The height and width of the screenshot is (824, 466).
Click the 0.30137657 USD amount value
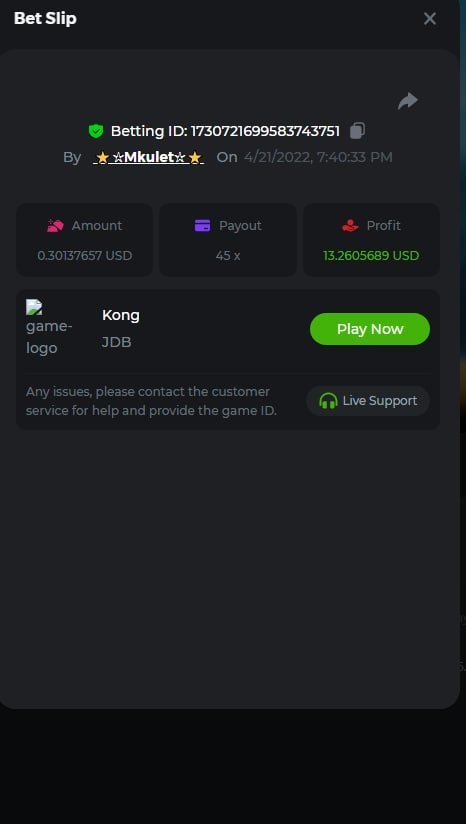(85, 256)
